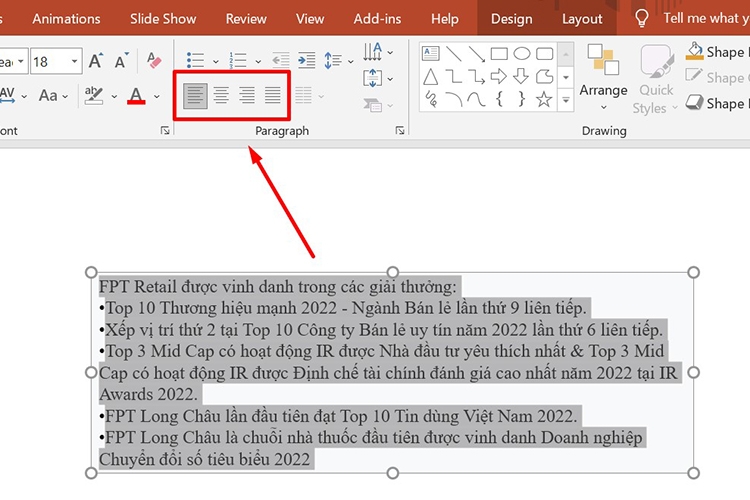Open the Arrange dropdown

tap(603, 78)
